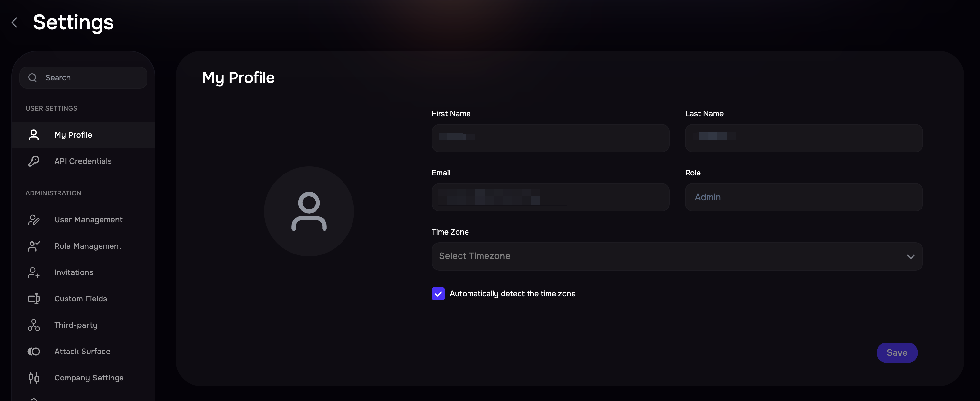Screen dimensions: 980x401
Task: Click the Role Management icon
Action: click(x=33, y=246)
